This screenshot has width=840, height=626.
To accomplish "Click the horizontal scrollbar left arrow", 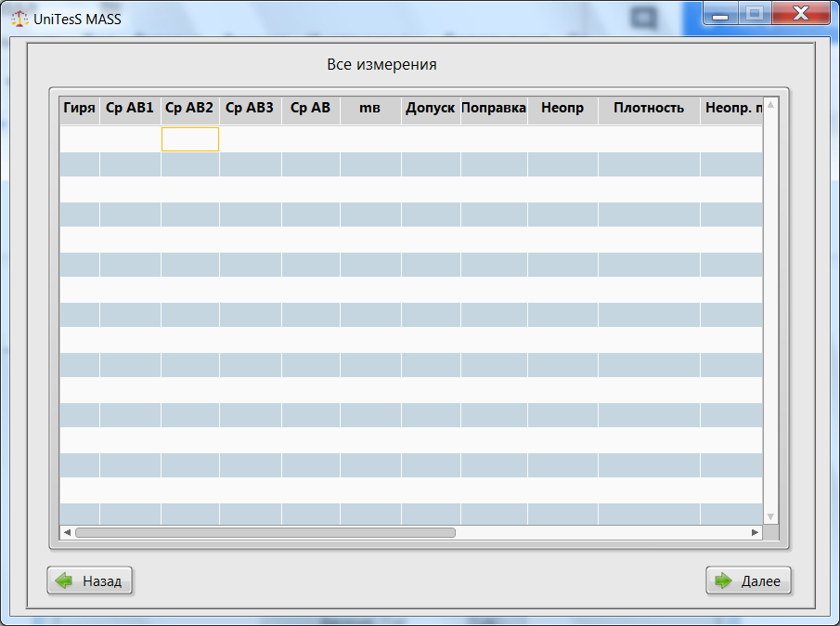I will 67,533.
